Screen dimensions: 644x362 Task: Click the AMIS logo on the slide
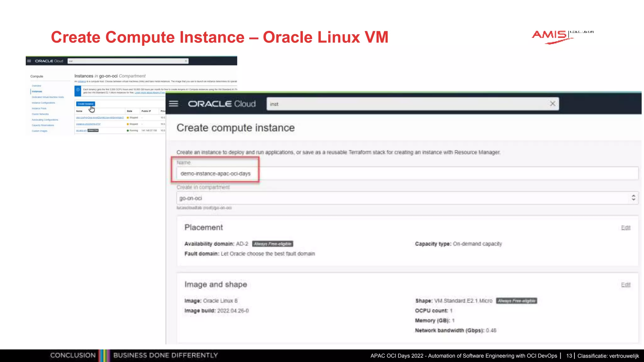pyautogui.click(x=563, y=37)
